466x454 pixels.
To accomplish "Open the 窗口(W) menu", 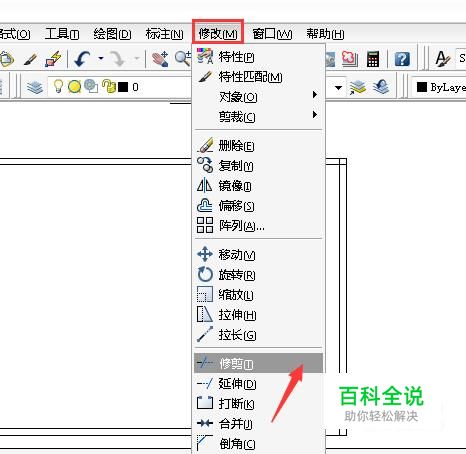I will pyautogui.click(x=272, y=34).
